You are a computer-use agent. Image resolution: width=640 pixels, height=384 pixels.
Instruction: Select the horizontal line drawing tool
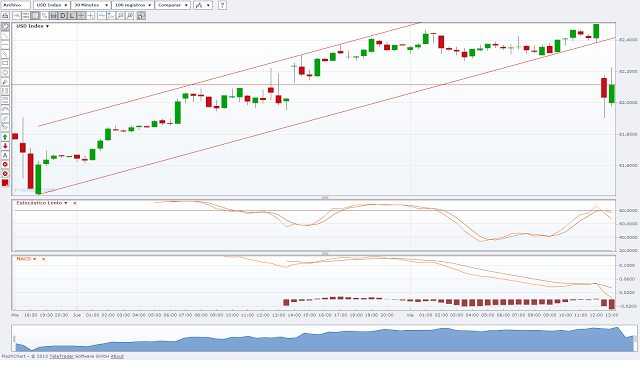tap(5, 45)
